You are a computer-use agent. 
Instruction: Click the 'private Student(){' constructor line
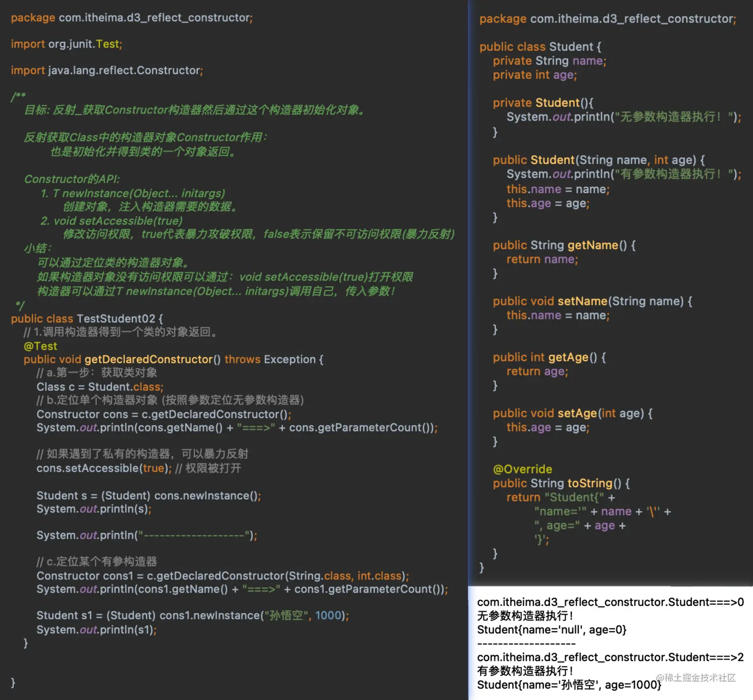point(543,103)
